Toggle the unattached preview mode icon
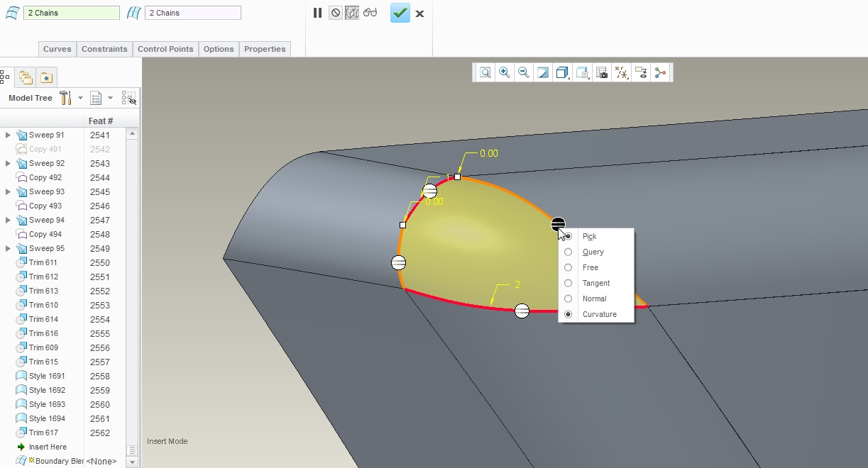 (x=352, y=13)
